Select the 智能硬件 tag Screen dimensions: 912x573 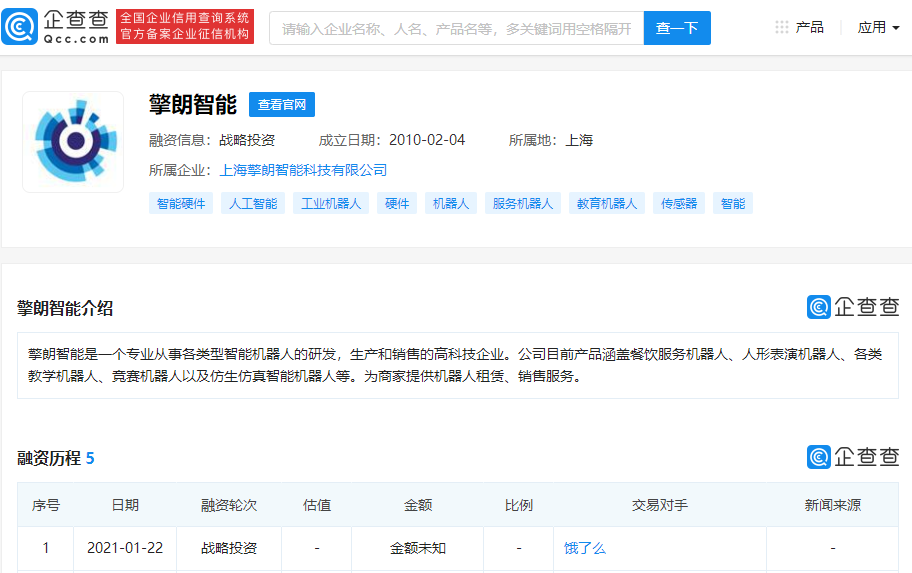click(x=181, y=204)
